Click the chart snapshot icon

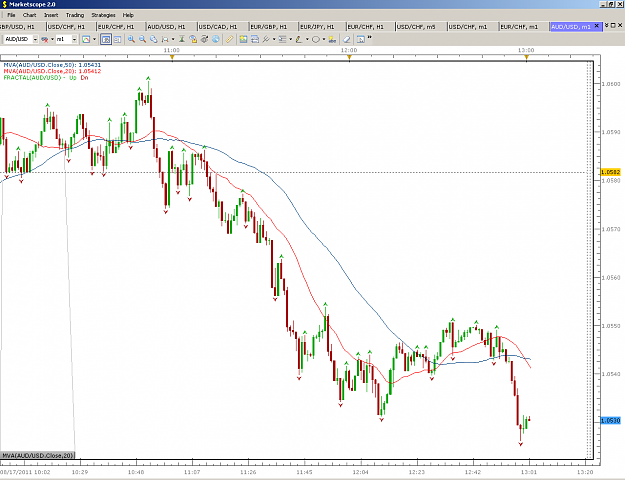[x=360, y=39]
